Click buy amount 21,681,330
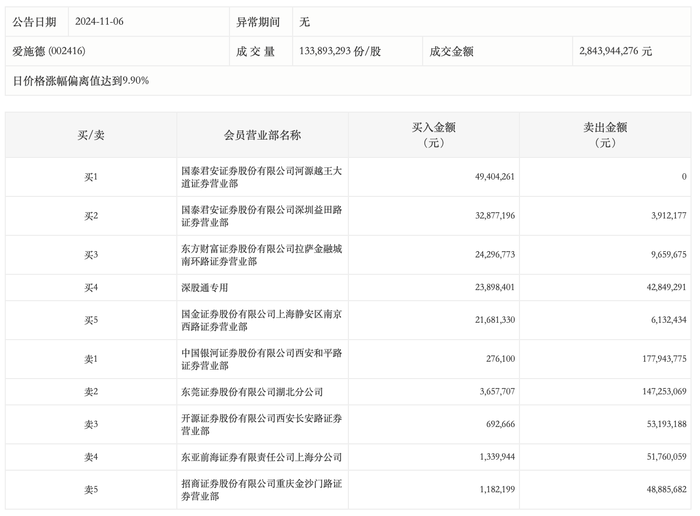Viewport: 700px width, 516px height. click(x=495, y=320)
